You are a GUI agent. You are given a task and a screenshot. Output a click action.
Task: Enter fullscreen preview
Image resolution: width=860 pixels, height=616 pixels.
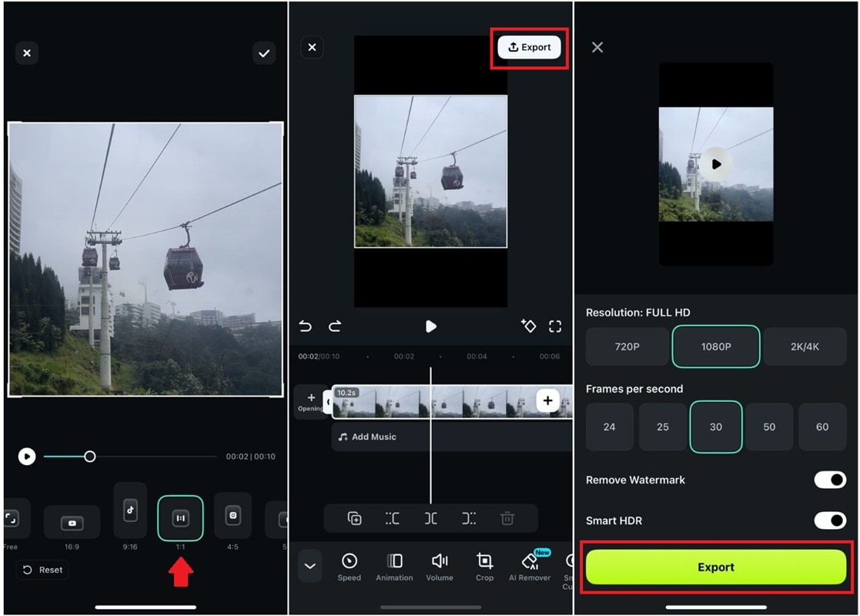point(555,326)
